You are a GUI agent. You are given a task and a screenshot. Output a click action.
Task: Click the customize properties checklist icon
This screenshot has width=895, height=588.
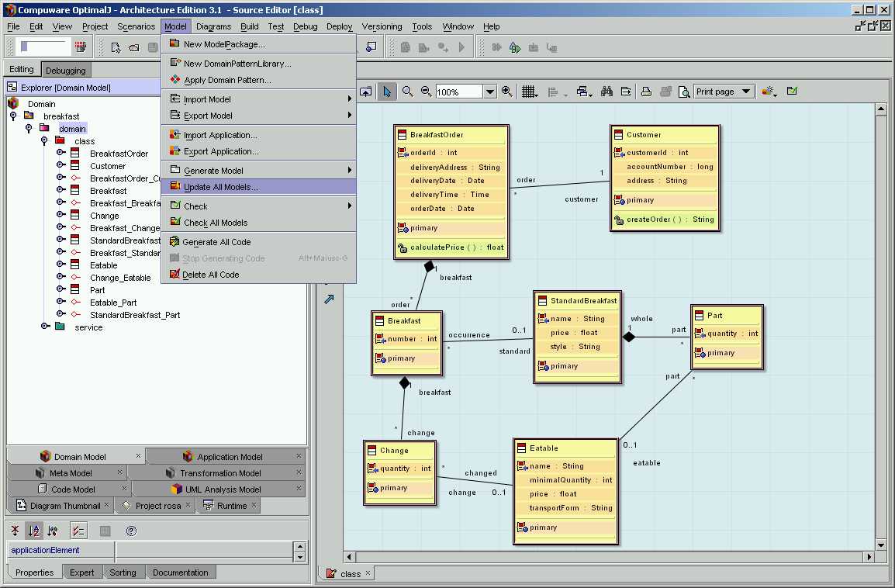78,531
